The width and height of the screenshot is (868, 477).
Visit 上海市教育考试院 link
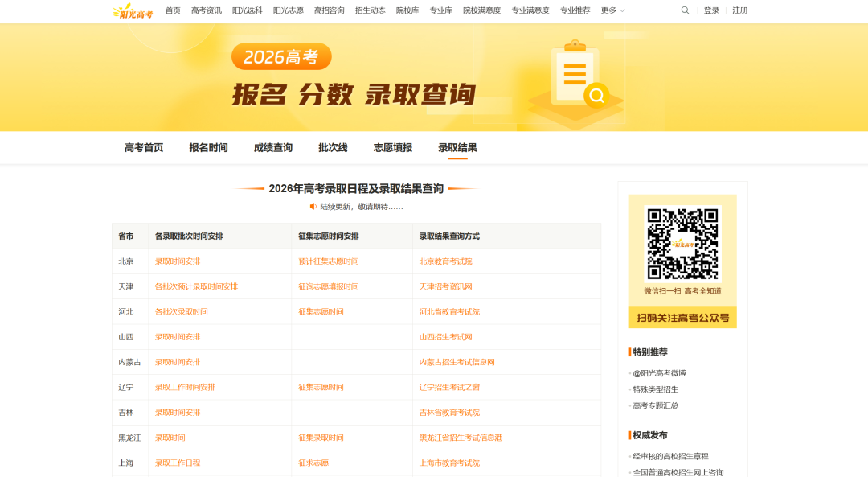pyautogui.click(x=449, y=463)
